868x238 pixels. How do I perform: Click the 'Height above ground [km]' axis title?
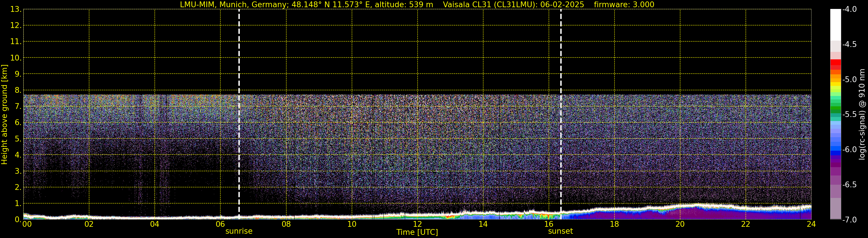[x=4, y=114]
